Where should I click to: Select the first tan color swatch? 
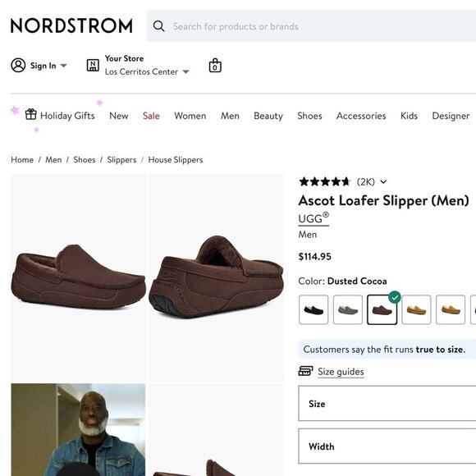417,309
